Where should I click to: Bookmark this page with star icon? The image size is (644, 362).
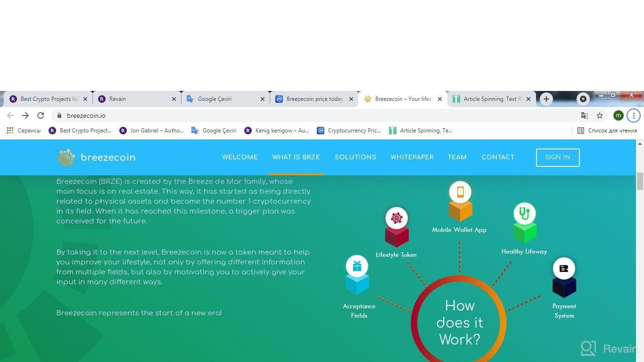[600, 115]
